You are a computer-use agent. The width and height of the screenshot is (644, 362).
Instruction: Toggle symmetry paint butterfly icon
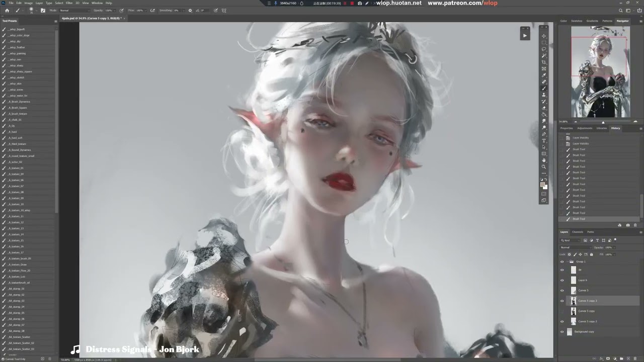click(224, 11)
